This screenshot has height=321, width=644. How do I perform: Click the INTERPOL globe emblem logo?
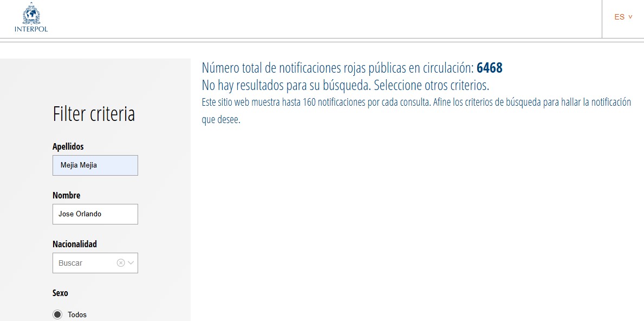(31, 13)
